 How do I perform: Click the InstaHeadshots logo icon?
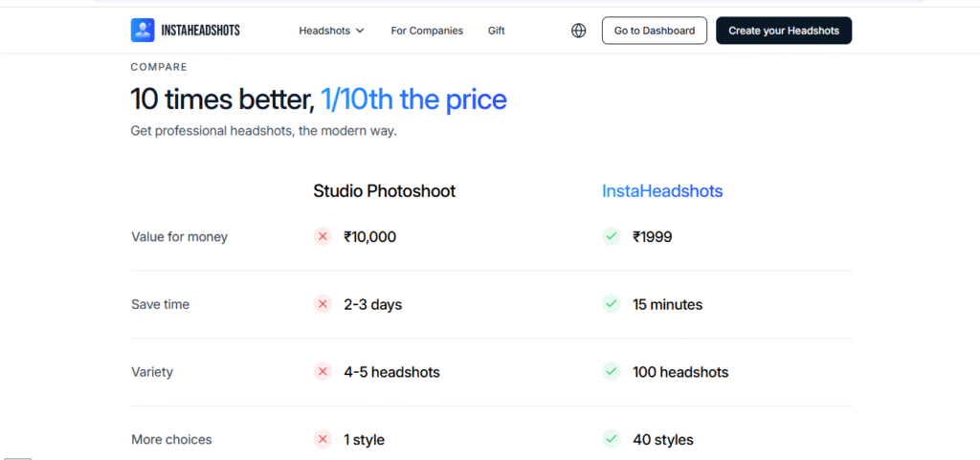click(143, 30)
